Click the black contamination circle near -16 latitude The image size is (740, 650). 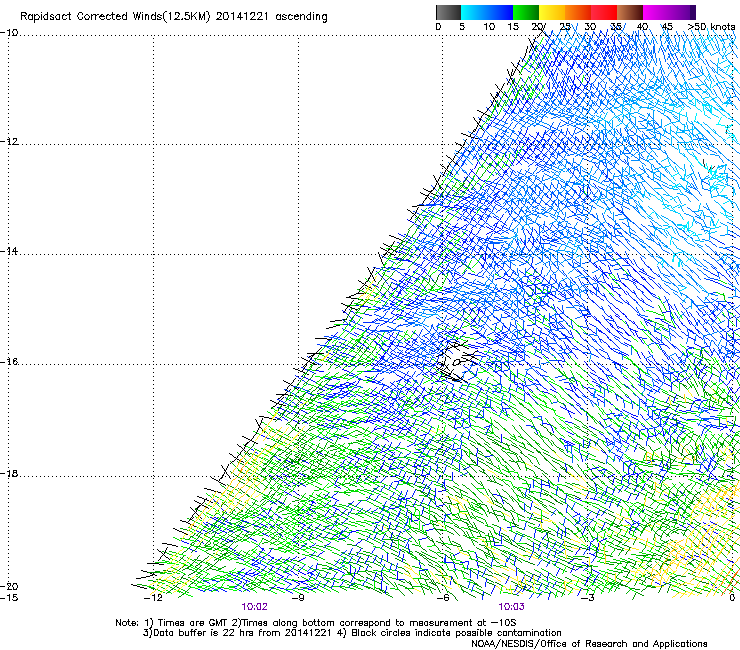click(456, 363)
